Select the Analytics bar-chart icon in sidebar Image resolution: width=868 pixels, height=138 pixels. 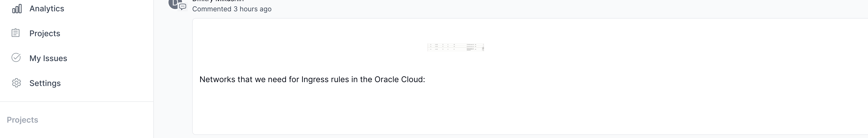click(x=17, y=8)
